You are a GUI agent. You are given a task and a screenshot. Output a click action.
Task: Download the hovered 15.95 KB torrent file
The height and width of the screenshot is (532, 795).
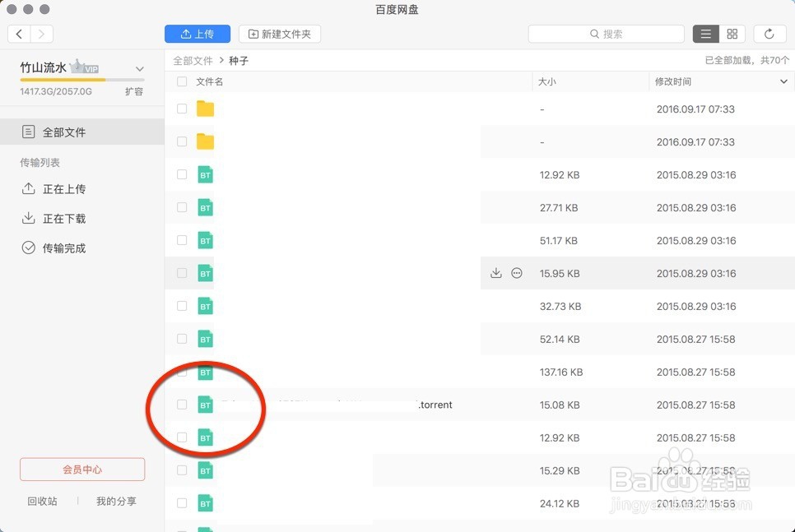[497, 272]
